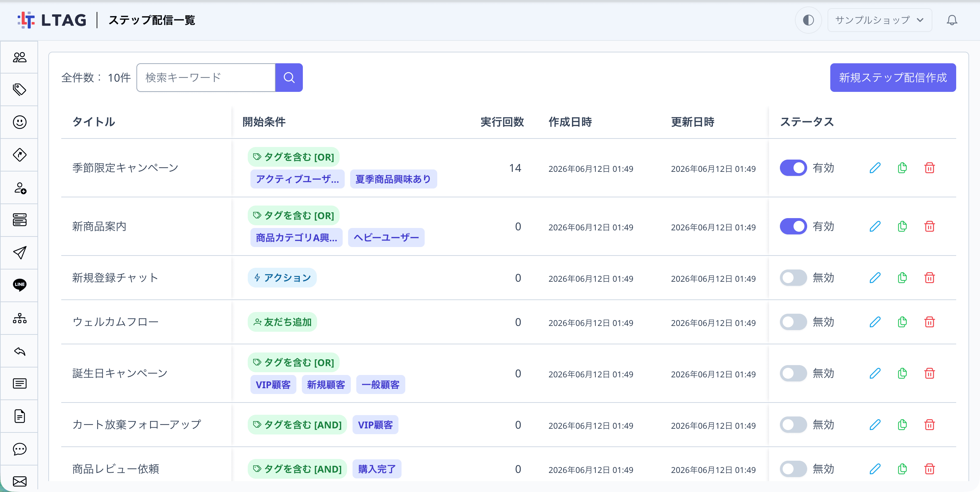Screen dimensions: 980x492
Task: Click the 夏季商品興味あり tag chip
Action: pos(393,179)
